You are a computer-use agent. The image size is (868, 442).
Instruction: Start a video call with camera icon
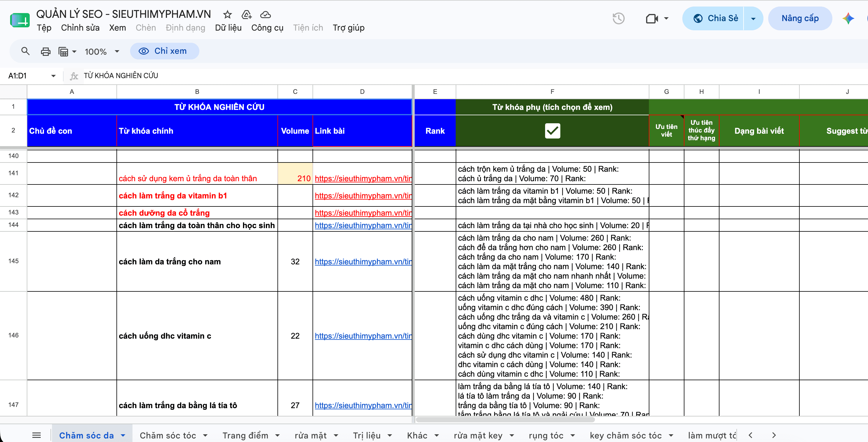652,18
